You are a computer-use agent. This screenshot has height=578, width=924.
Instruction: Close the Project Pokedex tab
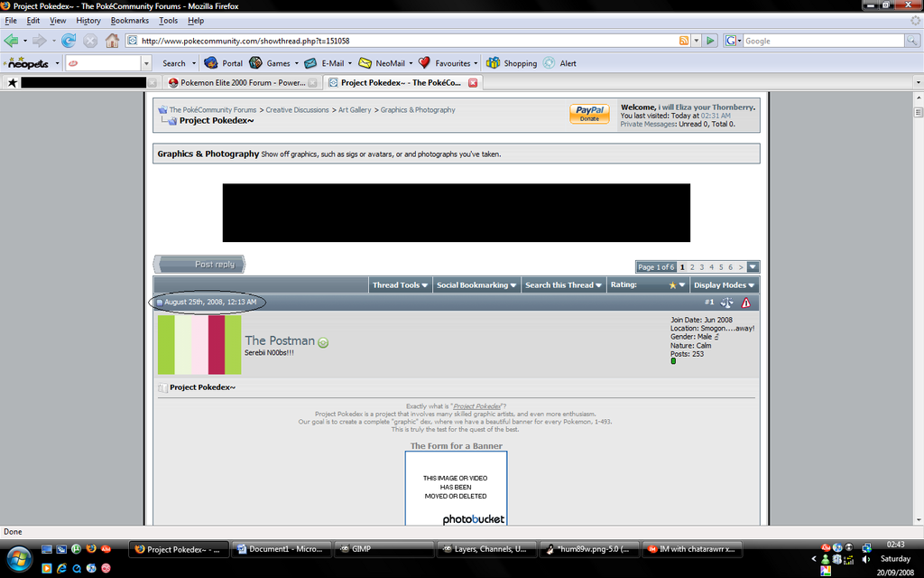pos(473,82)
